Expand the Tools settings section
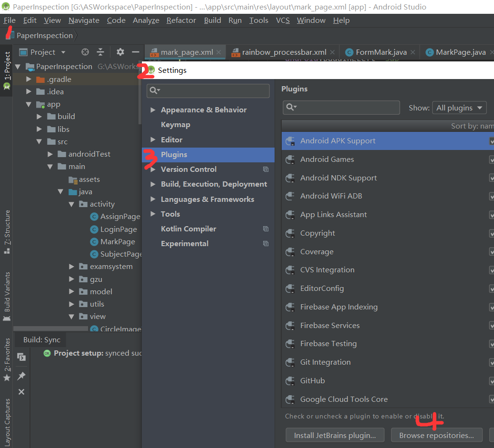Image resolution: width=494 pixels, height=448 pixels. pos(153,214)
